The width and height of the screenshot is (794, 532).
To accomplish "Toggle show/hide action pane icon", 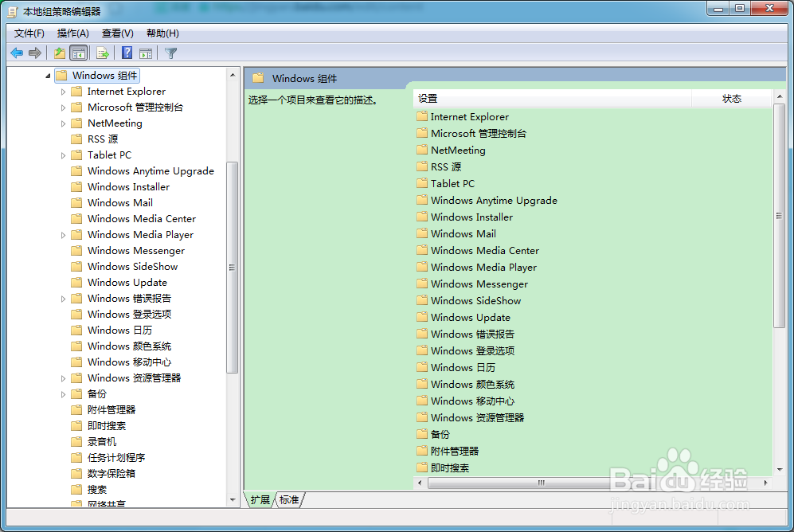I will [x=146, y=53].
